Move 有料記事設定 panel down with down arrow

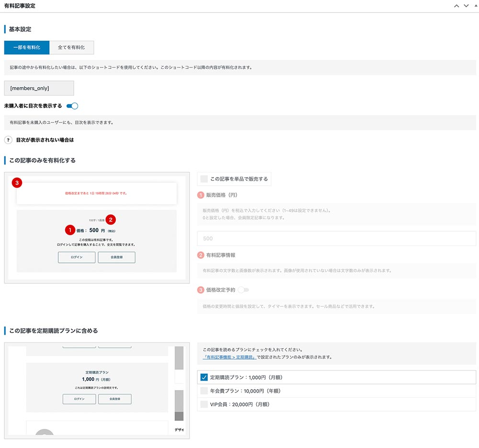[466, 6]
